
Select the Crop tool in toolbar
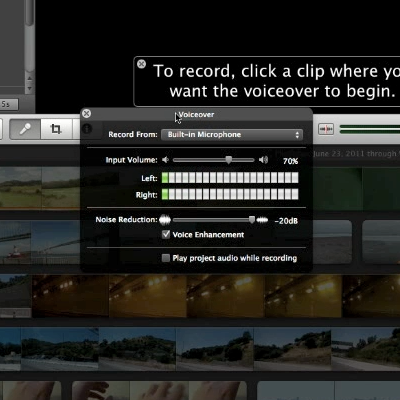56,129
